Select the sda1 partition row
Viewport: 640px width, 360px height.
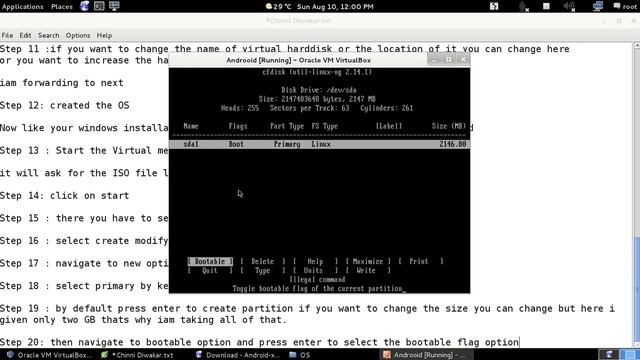pos(319,144)
